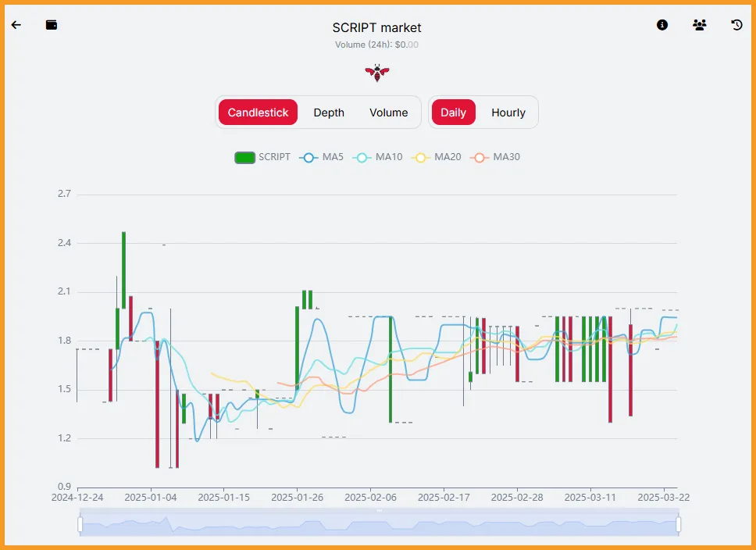756x550 pixels.
Task: Click the 2.1 y-axis price label
Action: (64, 291)
